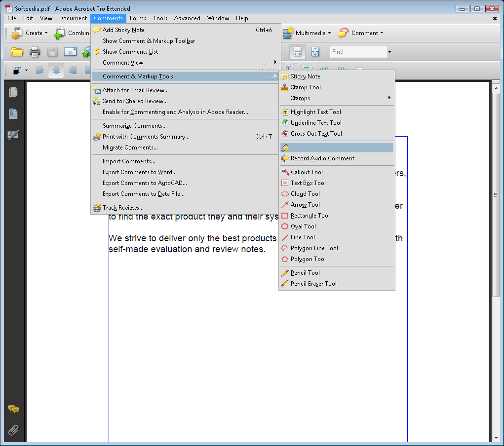Open the Pages panel in left sidebar
The height and width of the screenshot is (446, 504).
pos(13,92)
